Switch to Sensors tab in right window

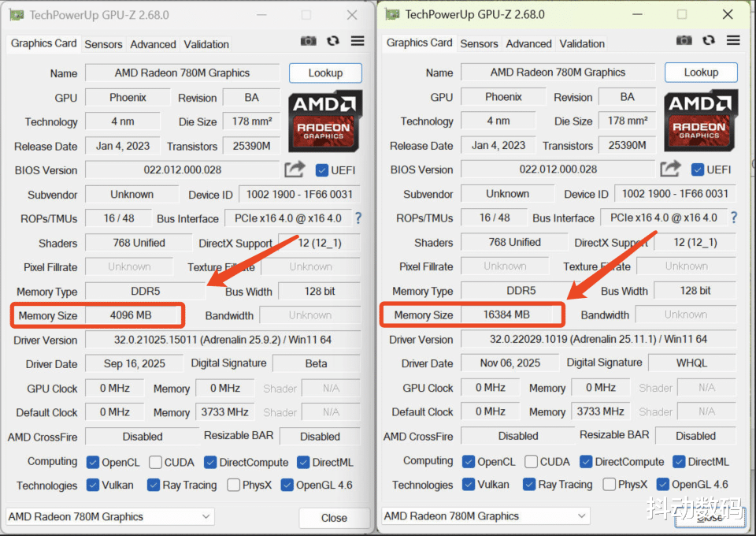coord(479,44)
